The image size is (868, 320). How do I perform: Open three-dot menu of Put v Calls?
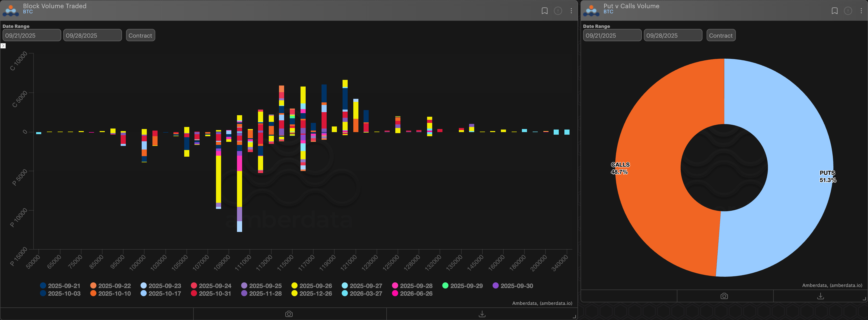861,11
